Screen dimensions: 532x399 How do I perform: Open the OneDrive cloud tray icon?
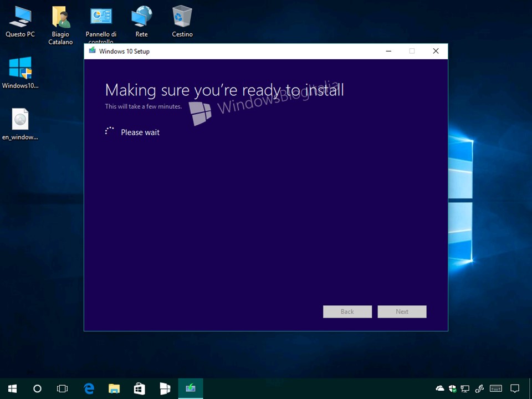coord(440,388)
